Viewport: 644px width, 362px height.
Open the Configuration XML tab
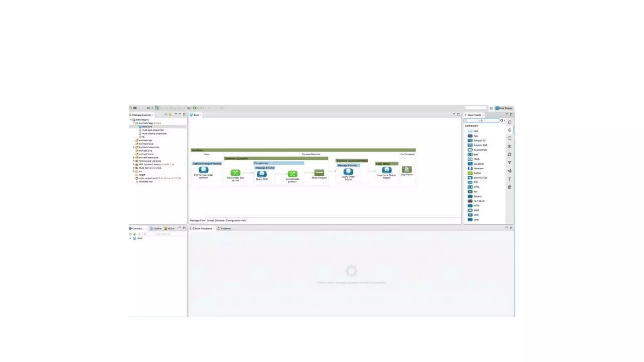[236, 221]
